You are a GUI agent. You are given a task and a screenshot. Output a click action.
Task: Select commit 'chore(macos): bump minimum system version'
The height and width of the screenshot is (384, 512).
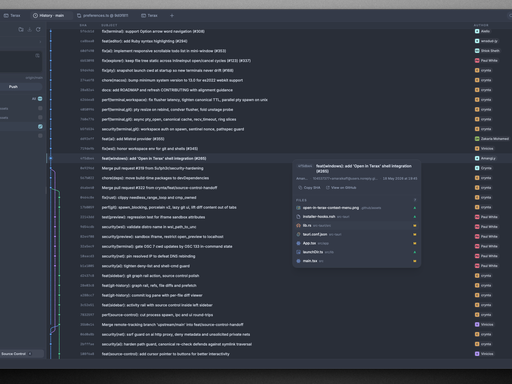pyautogui.click(x=279, y=80)
